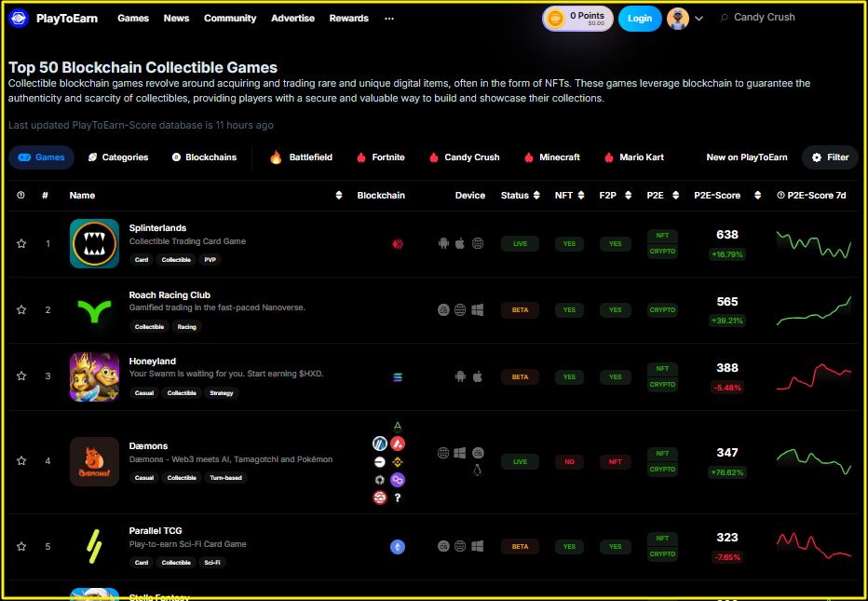Open the search icon next to Candy Crush
The height and width of the screenshot is (601, 868).
coord(723,17)
